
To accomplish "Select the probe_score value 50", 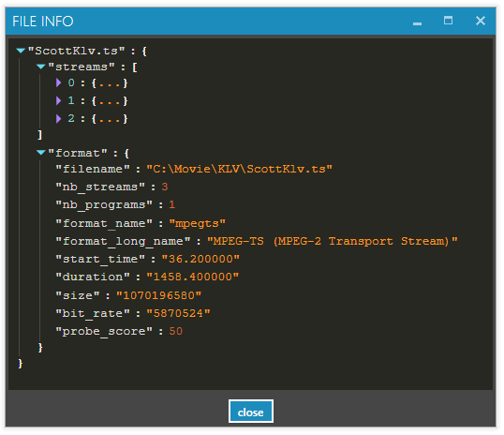I will point(176,331).
